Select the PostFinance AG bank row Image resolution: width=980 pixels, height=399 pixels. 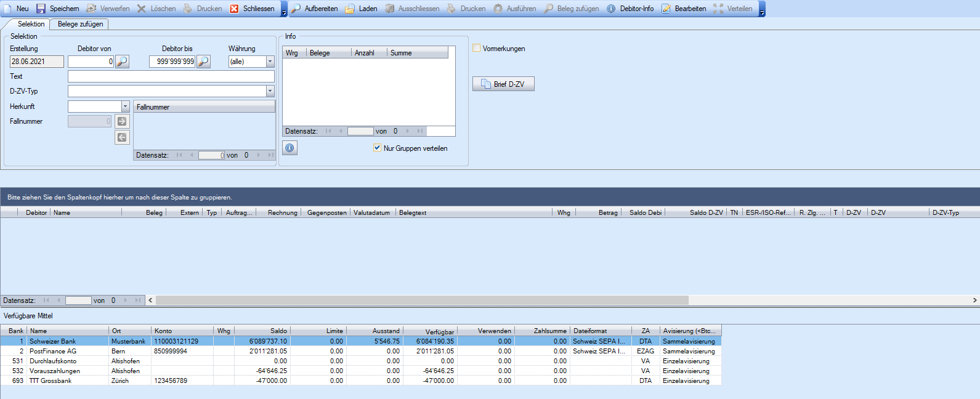click(53, 351)
